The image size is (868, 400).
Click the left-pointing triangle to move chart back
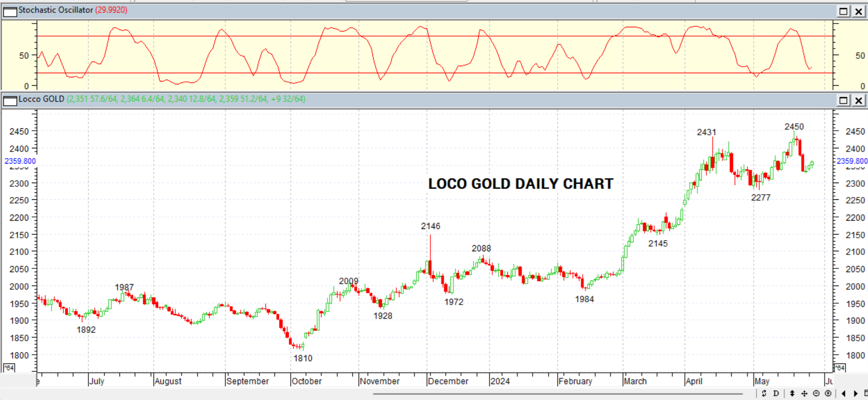pos(843,394)
